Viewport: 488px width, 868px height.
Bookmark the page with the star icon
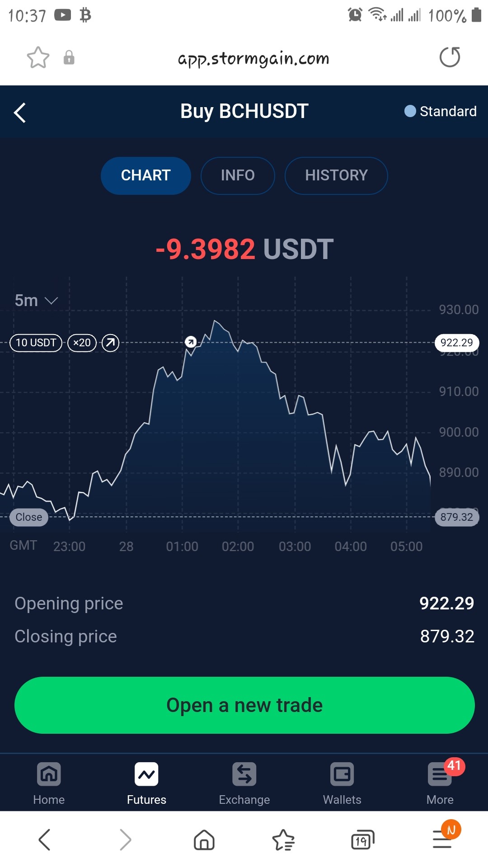click(x=38, y=57)
